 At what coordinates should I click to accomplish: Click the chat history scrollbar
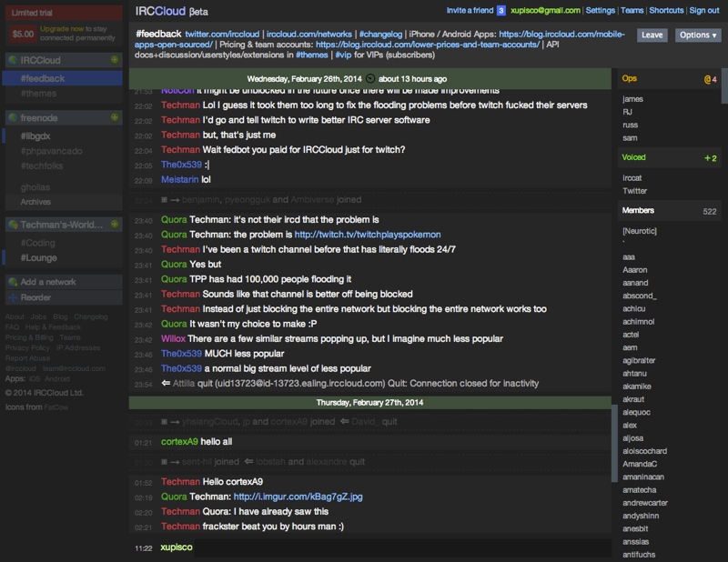(x=614, y=443)
